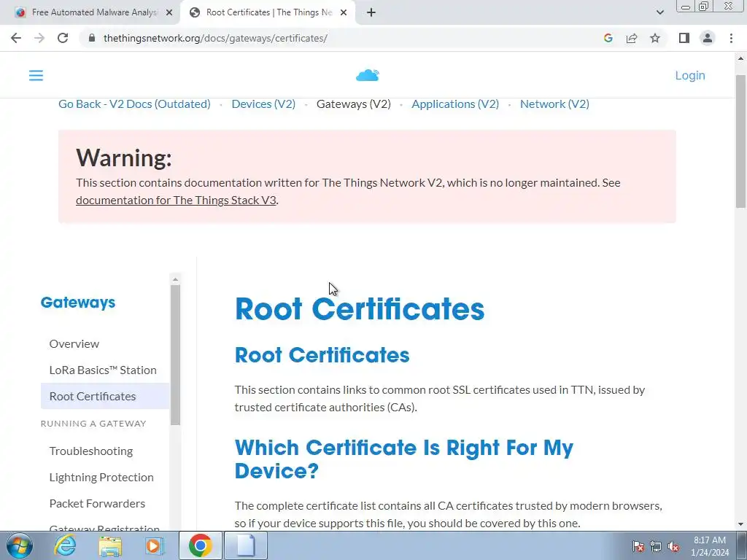The image size is (747, 560).
Task: Open Devices (V2) docs section
Action: tap(263, 104)
